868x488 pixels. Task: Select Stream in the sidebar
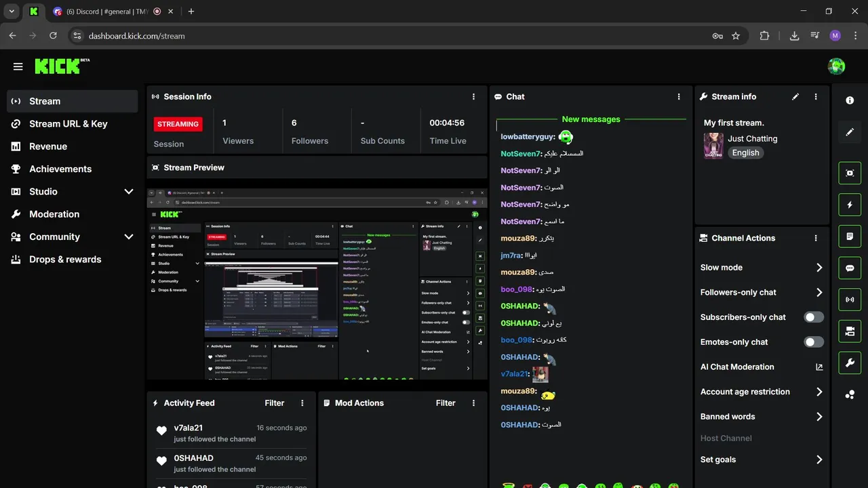point(73,101)
